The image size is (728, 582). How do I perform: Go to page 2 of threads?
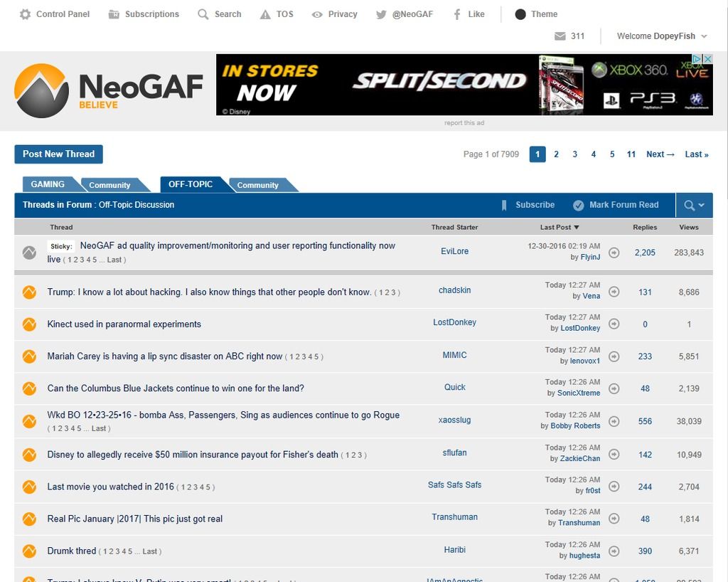556,154
